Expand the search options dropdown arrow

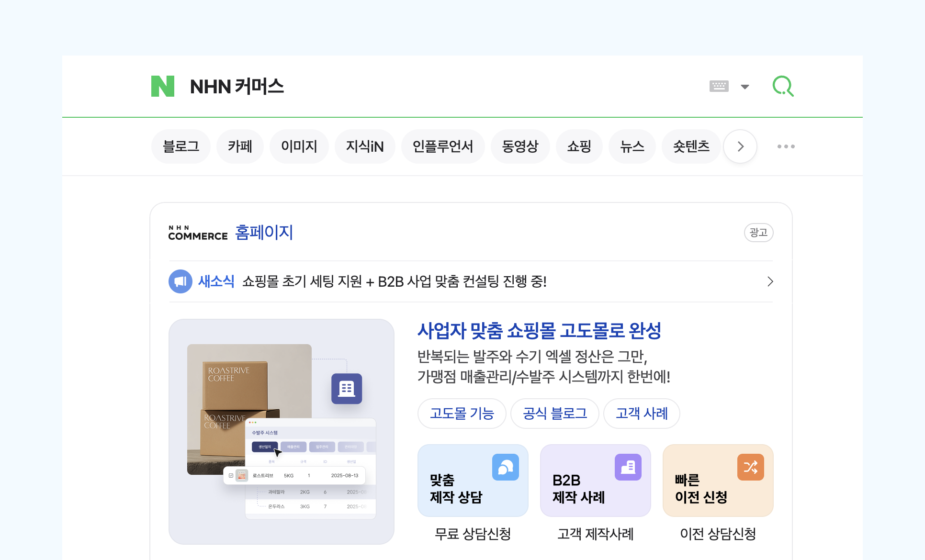(x=745, y=87)
